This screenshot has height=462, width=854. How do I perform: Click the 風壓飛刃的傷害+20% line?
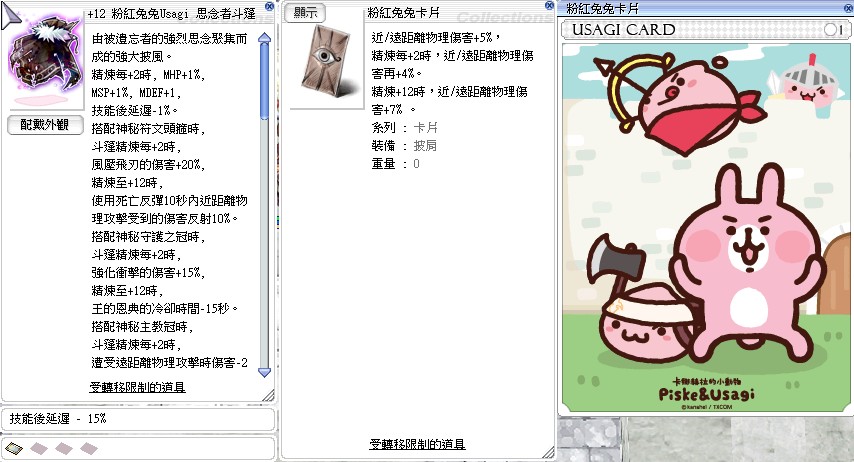click(x=148, y=165)
